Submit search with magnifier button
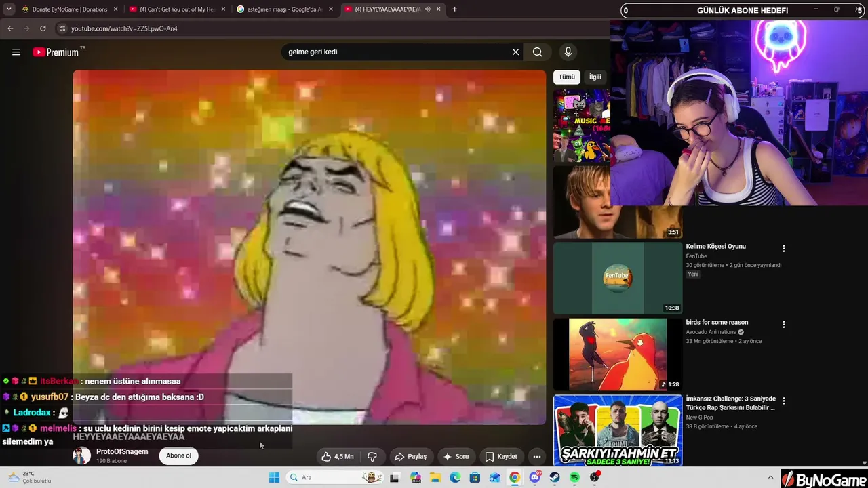This screenshot has width=868, height=488. tap(538, 52)
